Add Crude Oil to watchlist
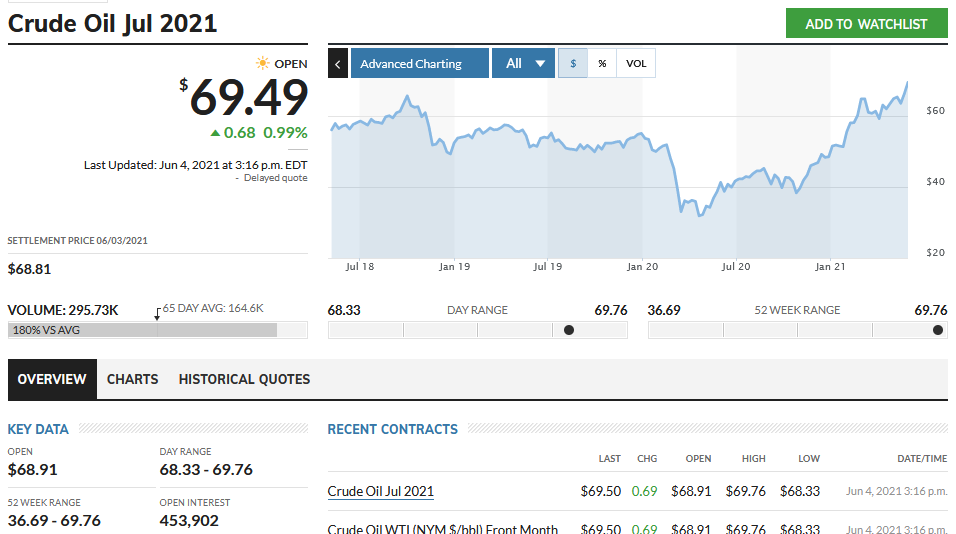This screenshot has height=534, width=956. click(x=866, y=24)
